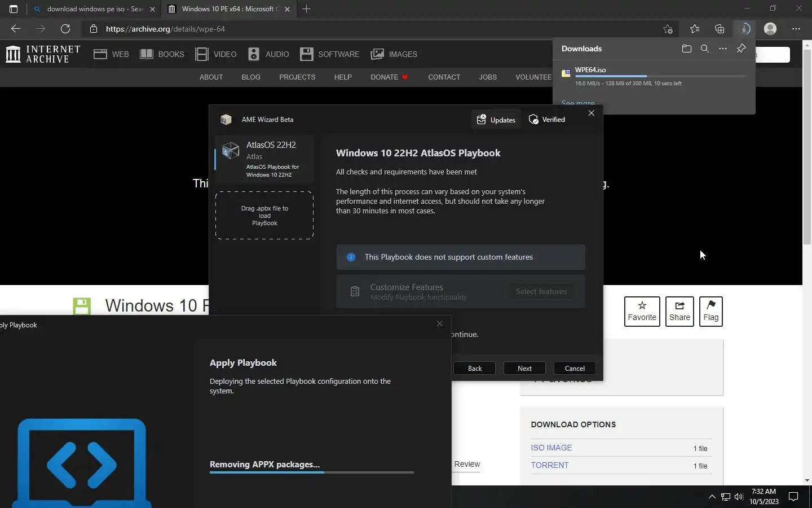Image resolution: width=812 pixels, height=508 pixels.
Task: Pin the Downloads panel
Action: tap(742, 49)
